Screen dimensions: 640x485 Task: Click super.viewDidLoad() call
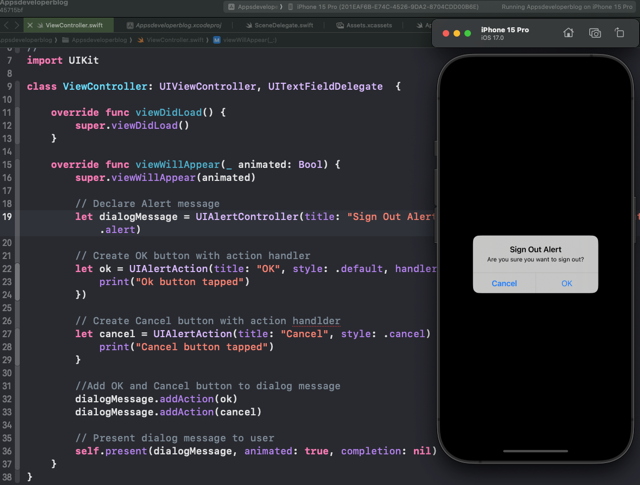pos(132,126)
